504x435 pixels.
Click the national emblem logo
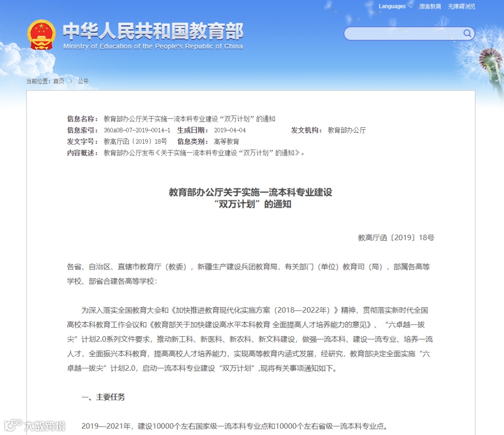[x=41, y=35]
